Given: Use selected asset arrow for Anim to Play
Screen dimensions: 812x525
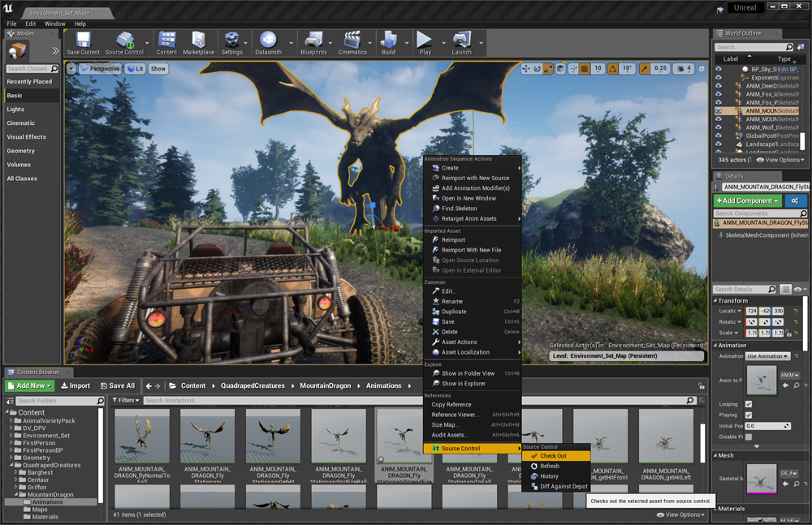Looking at the screenshot, I should [785, 385].
